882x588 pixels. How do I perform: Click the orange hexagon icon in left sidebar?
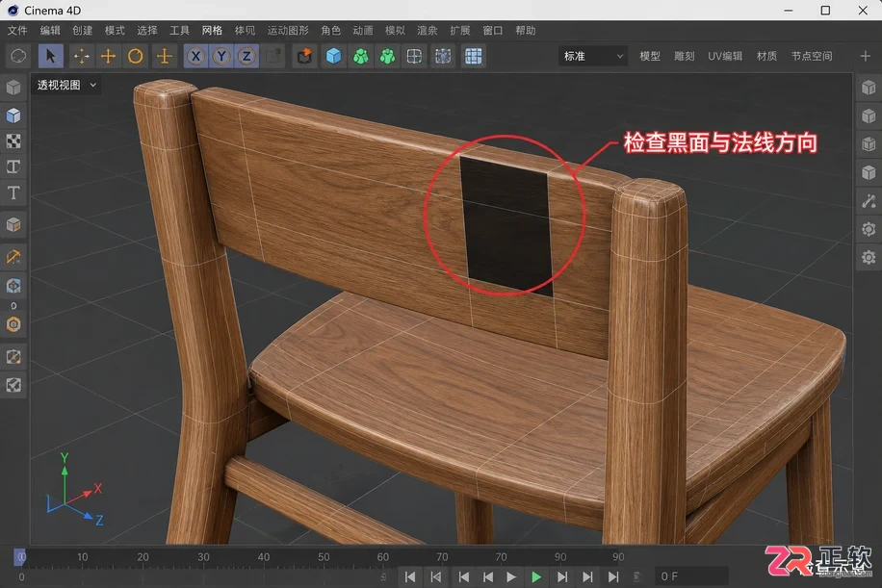[13, 324]
